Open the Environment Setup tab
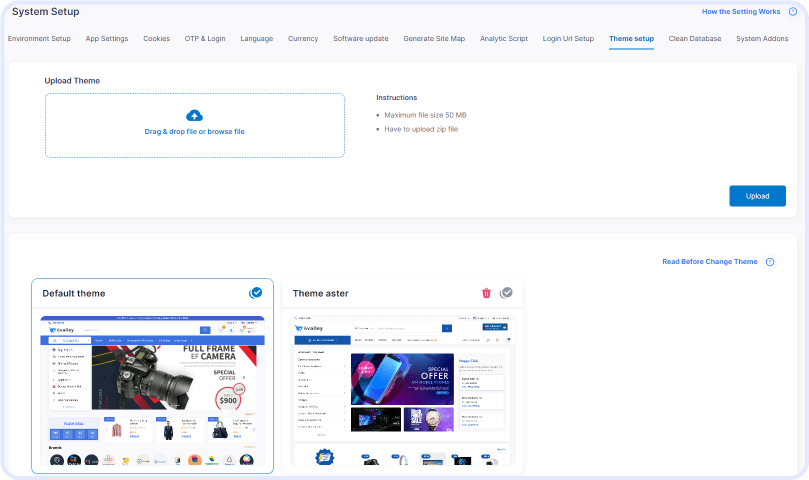Viewport: 809px width, 480px height. 39,39
